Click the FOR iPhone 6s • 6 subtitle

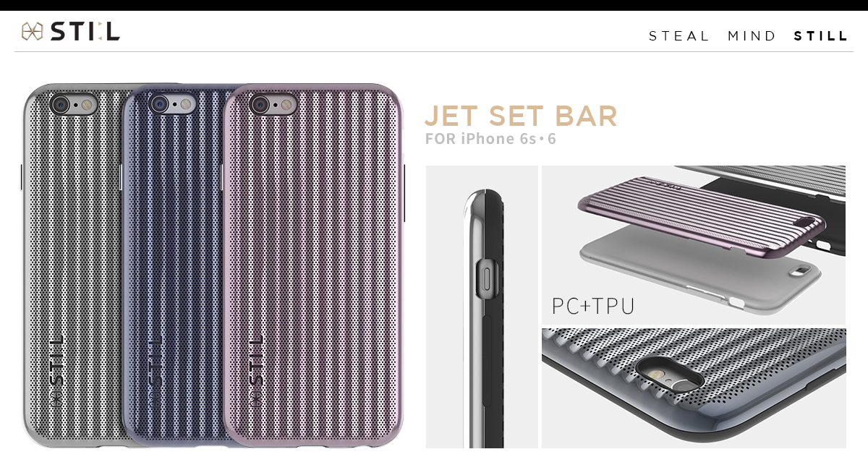490,138
